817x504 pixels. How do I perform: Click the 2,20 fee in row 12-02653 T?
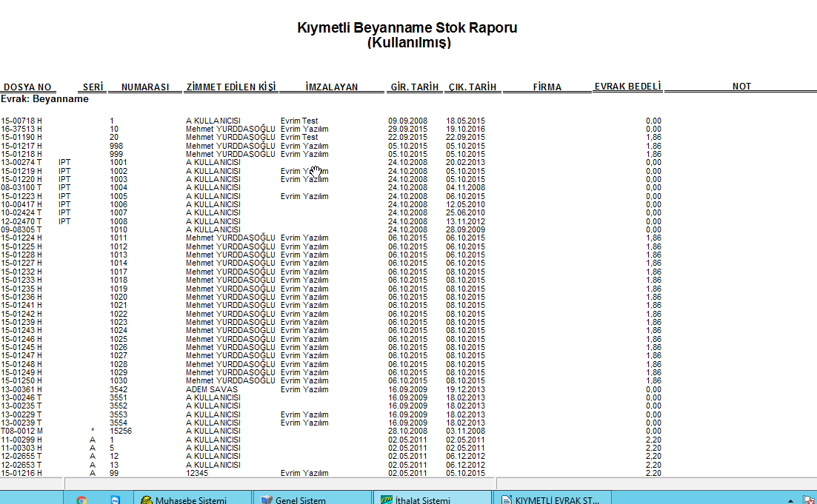[x=653, y=465]
